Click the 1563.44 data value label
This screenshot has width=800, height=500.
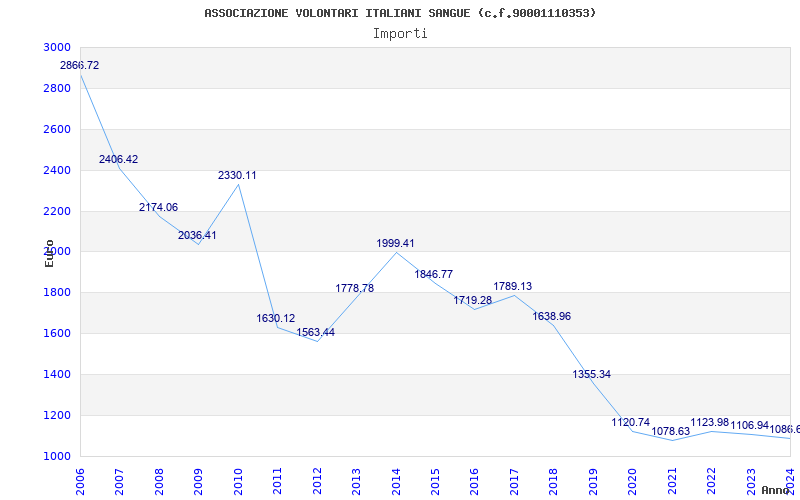(x=316, y=332)
